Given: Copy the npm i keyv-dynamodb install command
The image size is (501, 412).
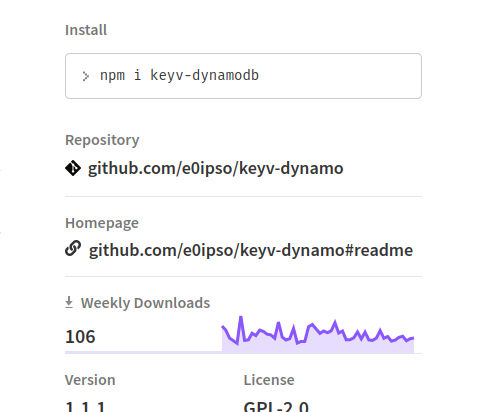Looking at the screenshot, I should (243, 76).
